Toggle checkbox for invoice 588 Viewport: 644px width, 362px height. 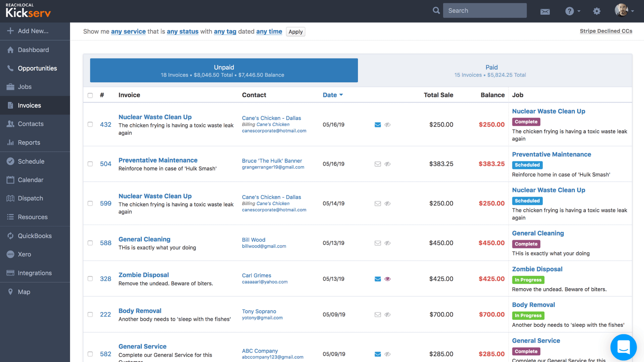click(x=90, y=243)
